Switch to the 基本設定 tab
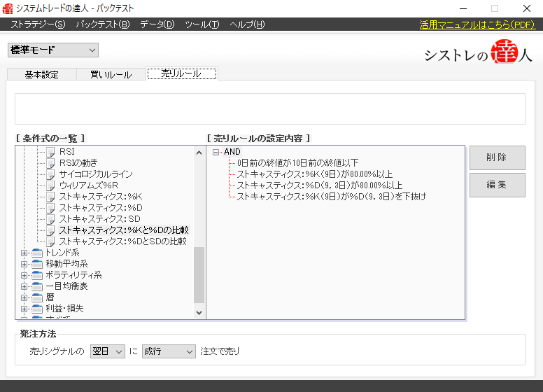Screen dimensions: 543x392 tap(41, 74)
